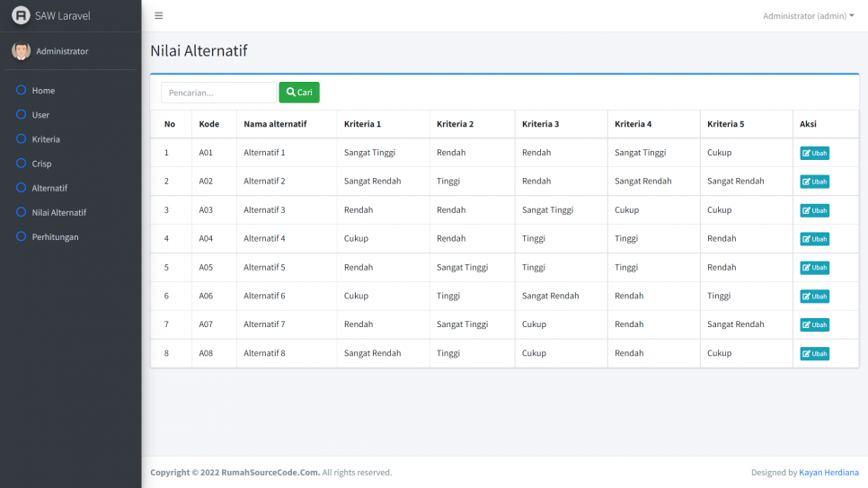Click the Administrator name in sidebar
The height and width of the screenshot is (488, 868).
click(x=62, y=51)
